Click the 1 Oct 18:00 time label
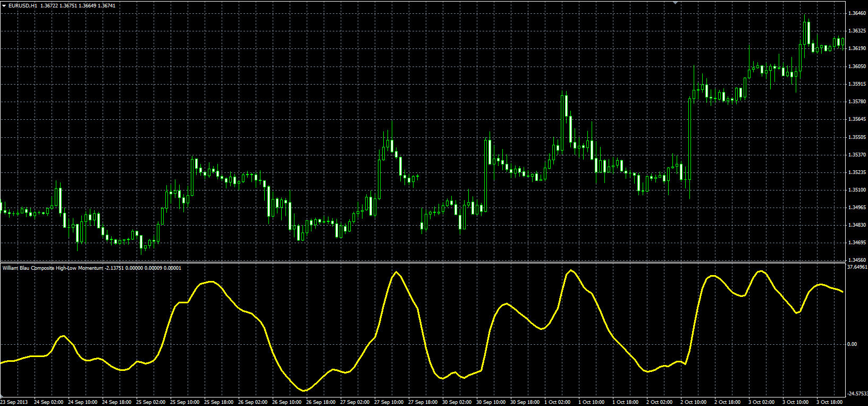 point(625,402)
